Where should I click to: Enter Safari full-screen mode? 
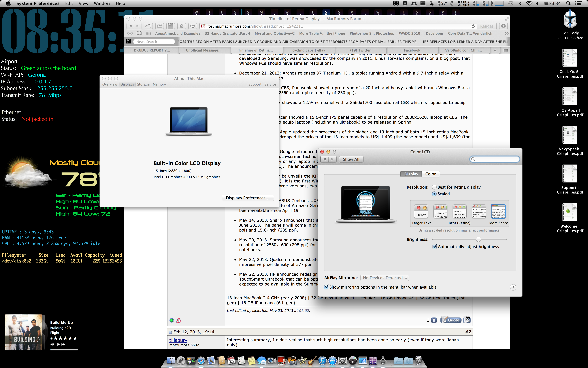coord(506,19)
